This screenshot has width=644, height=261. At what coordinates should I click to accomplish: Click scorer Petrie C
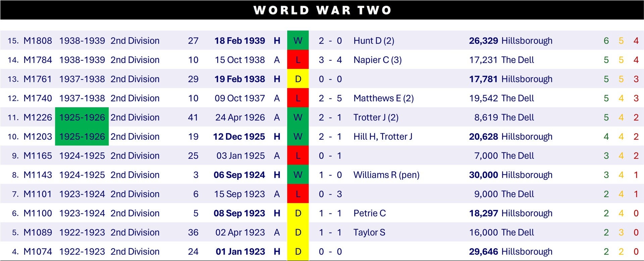click(370, 213)
